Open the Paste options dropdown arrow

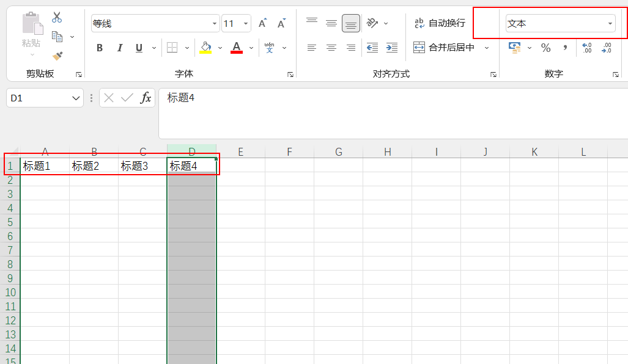click(x=32, y=54)
